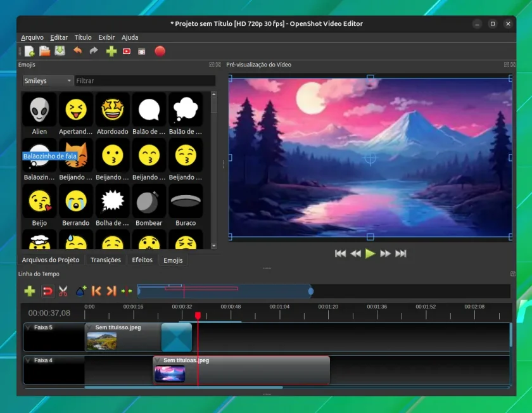The height and width of the screenshot is (413, 532).
Task: Jump to start of video preview
Action: (x=340, y=253)
